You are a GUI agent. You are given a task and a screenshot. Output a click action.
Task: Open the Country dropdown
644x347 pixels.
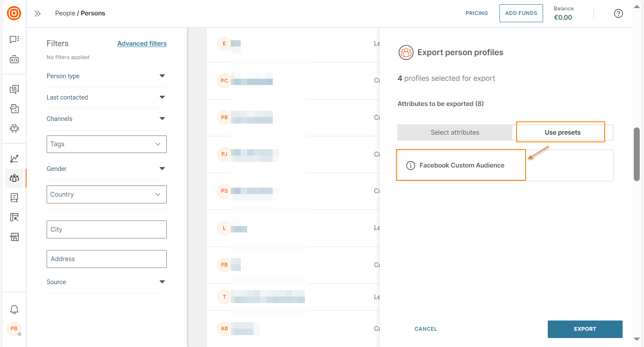point(106,194)
